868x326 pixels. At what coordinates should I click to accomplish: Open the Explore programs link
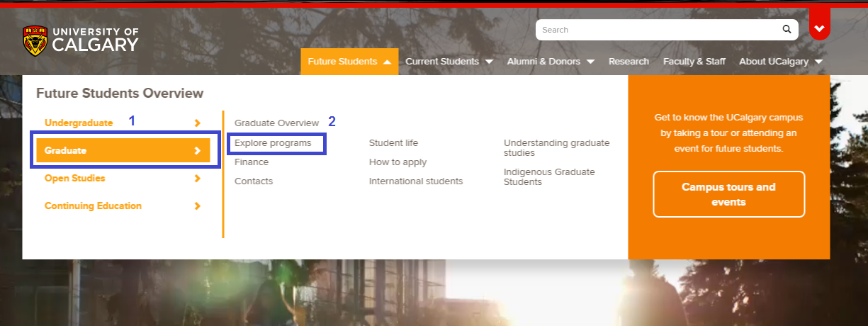pyautogui.click(x=273, y=143)
